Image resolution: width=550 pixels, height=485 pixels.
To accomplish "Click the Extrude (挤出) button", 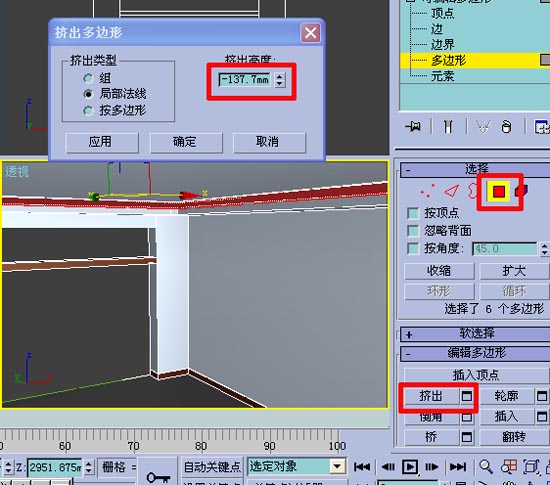I will pos(431,396).
